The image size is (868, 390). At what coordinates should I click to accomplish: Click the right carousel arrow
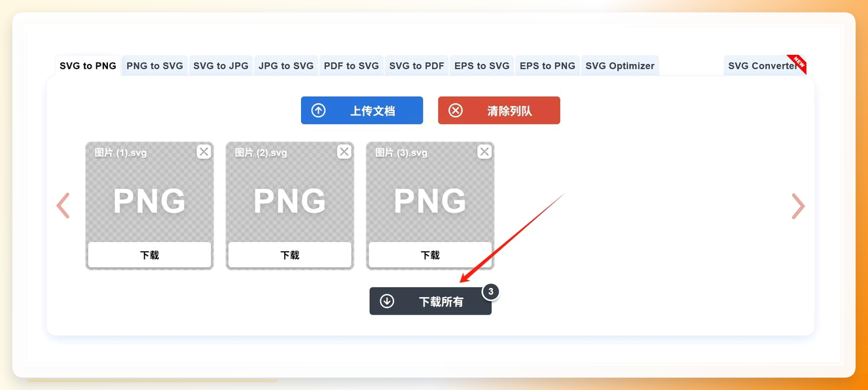point(798,205)
